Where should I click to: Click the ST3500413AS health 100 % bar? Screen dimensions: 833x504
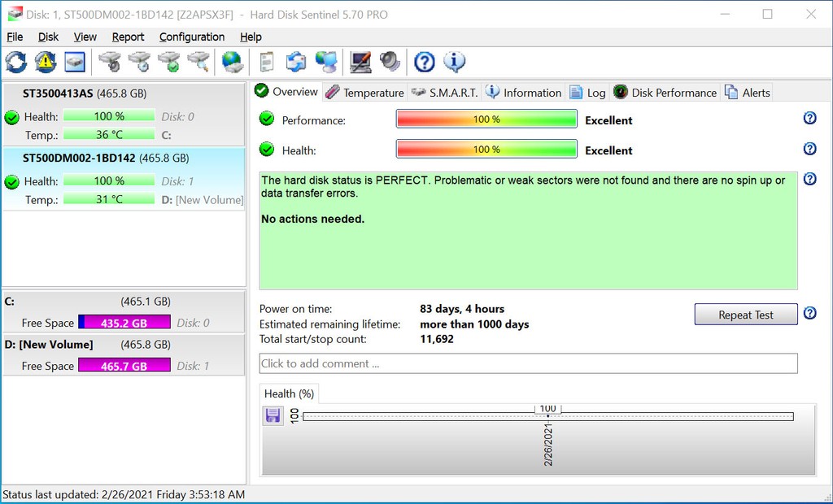coord(109,115)
